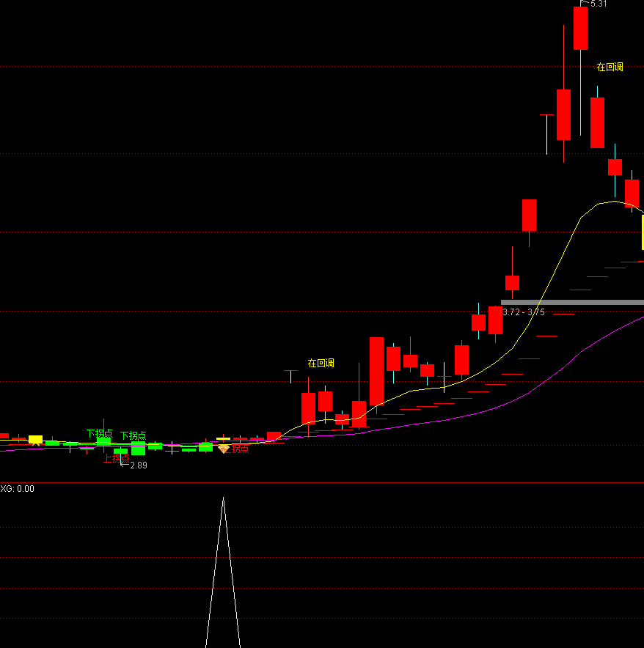Screen dimensions: 644x648
Task: Click the 5.31 high price label
Action: 599,4
